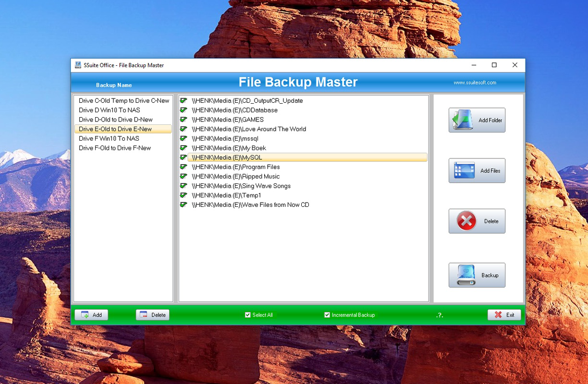Maximize the File Backup Master window
Viewport: 588px width, 384px height.
pyautogui.click(x=494, y=65)
